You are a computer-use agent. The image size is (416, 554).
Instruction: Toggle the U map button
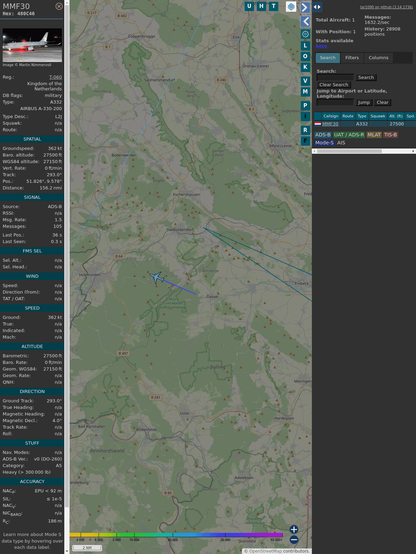click(249, 6)
